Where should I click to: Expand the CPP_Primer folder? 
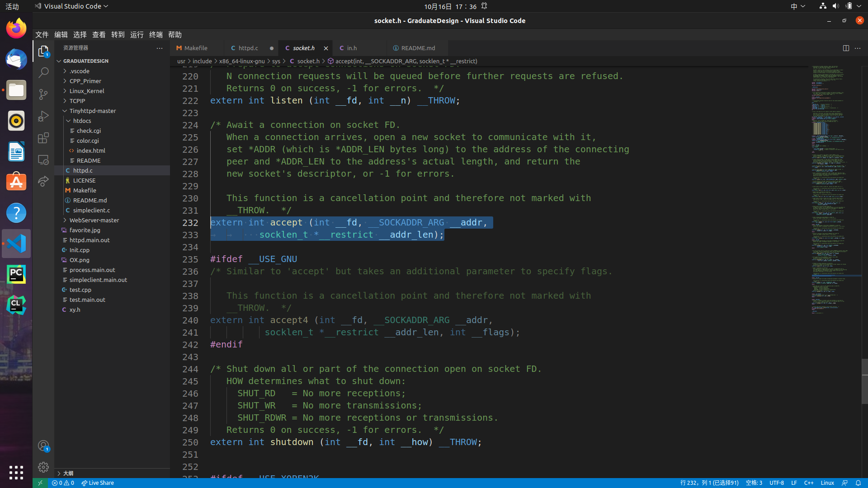[x=85, y=81]
